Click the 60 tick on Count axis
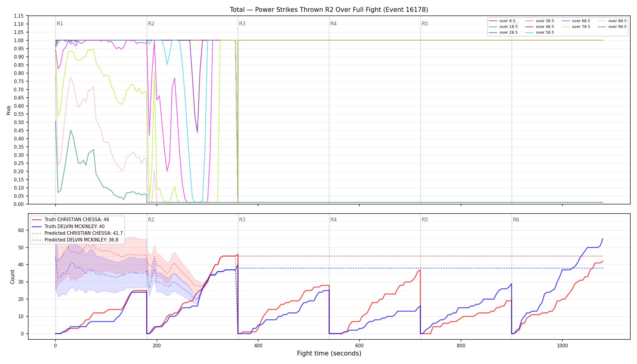This screenshot has height=364, width=637. pos(21,230)
